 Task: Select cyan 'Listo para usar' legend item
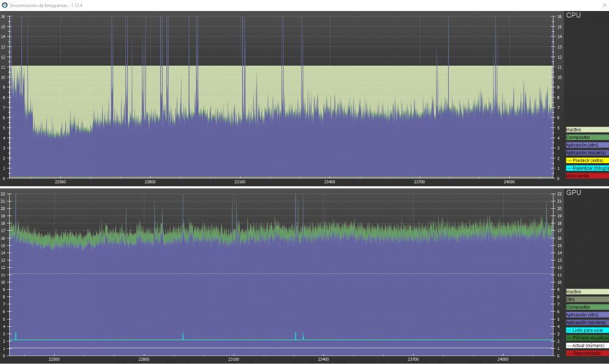[587, 330]
